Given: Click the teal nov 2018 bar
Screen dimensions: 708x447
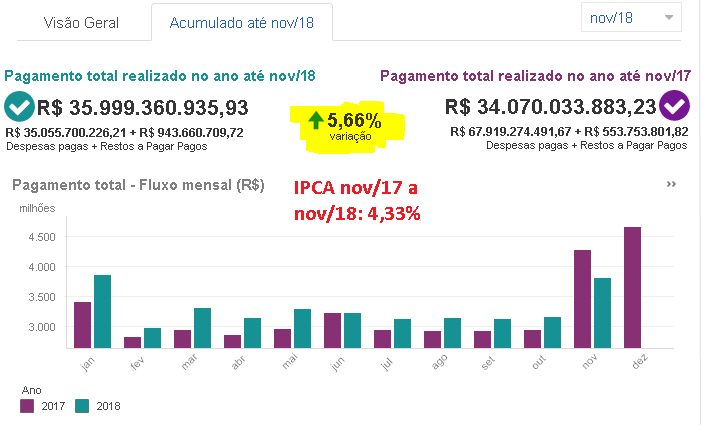Looking at the screenshot, I should [602, 312].
